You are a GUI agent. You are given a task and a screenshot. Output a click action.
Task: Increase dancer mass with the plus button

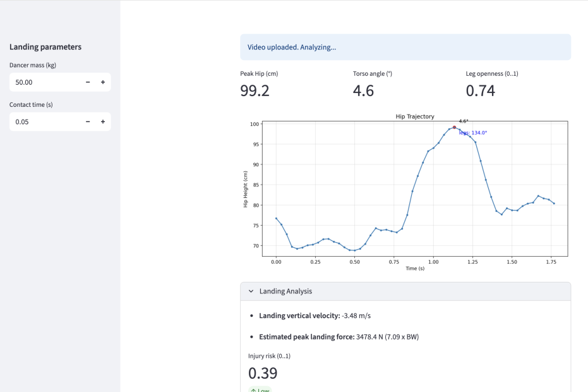[x=102, y=82]
